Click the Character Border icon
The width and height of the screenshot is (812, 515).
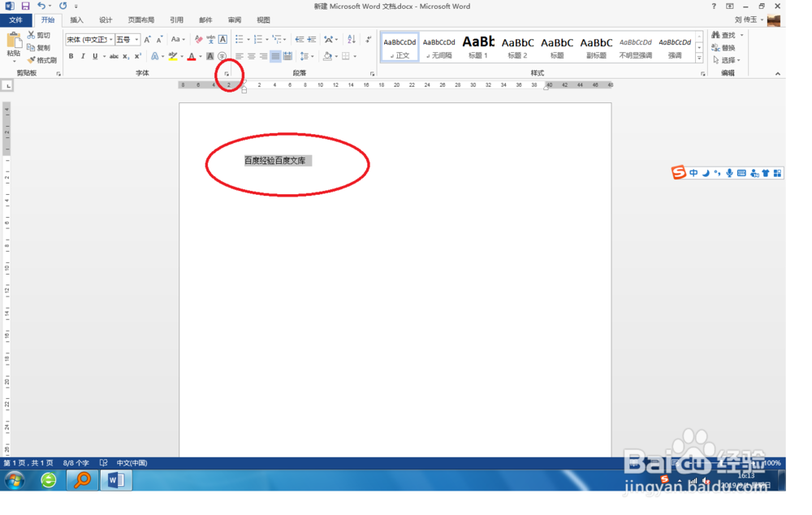point(222,39)
